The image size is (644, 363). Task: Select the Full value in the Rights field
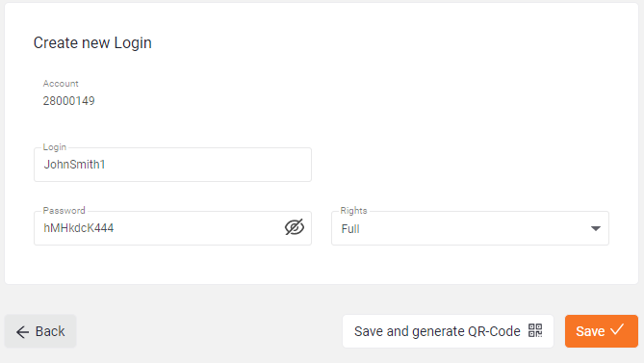[x=350, y=229]
